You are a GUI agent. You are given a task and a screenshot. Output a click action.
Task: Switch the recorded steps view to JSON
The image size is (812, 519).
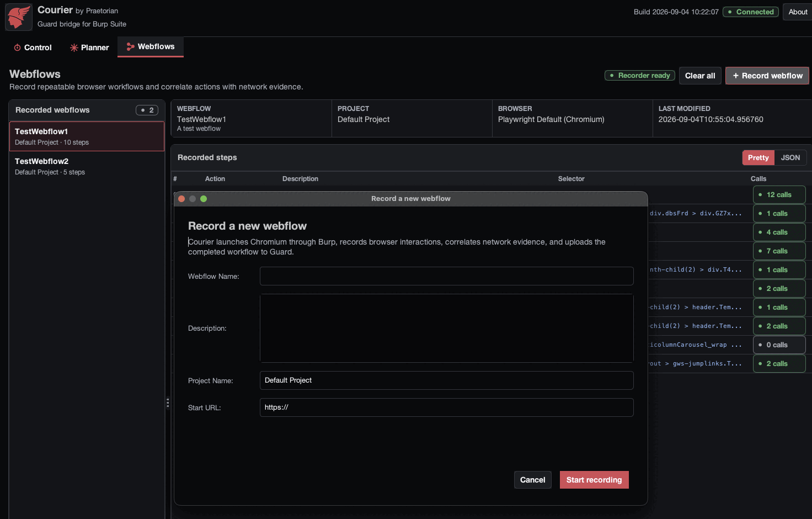790,158
